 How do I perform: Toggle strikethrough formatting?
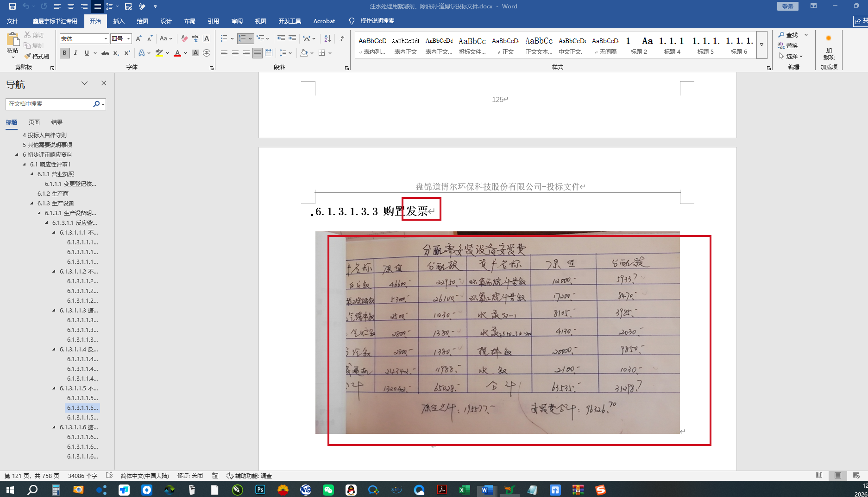[x=105, y=53]
